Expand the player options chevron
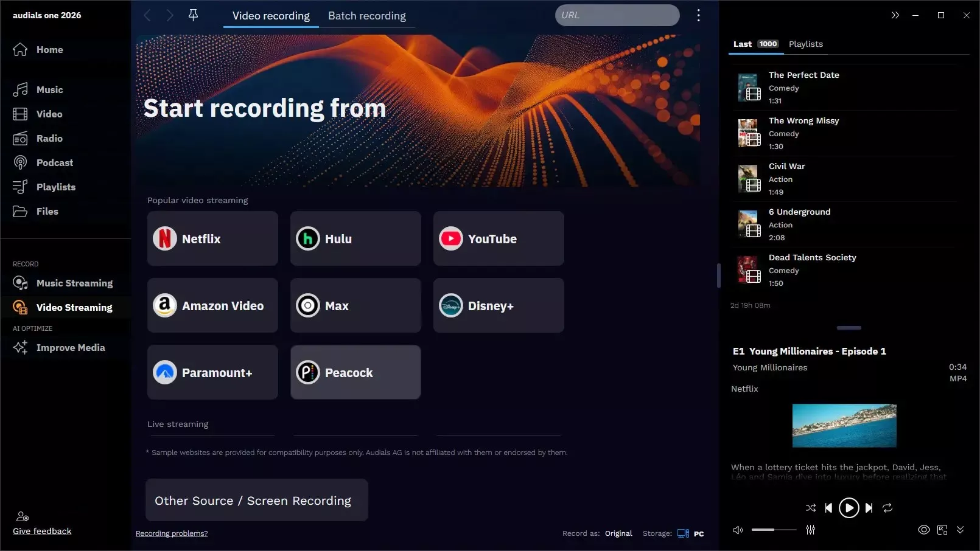980x551 pixels. pyautogui.click(x=960, y=530)
